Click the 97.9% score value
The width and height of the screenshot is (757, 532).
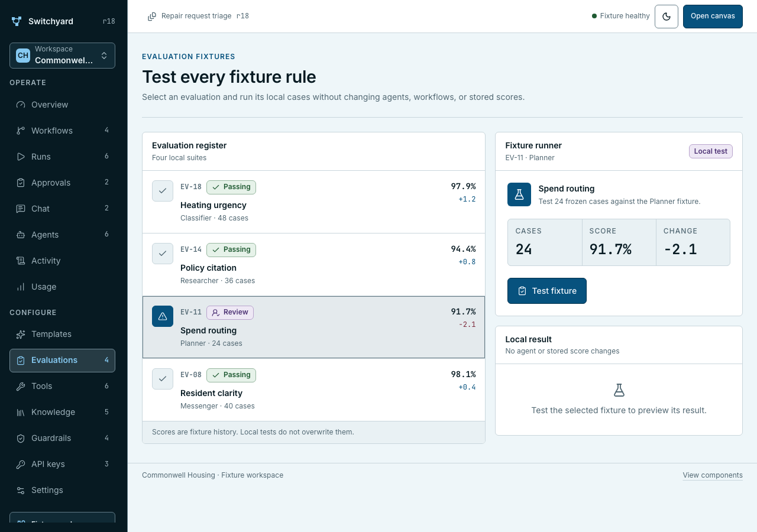coord(463,186)
